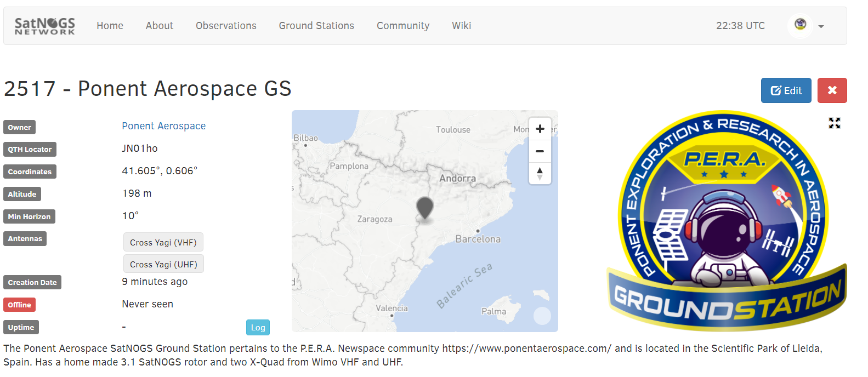Click the Min Horizon value 10°

131,216
